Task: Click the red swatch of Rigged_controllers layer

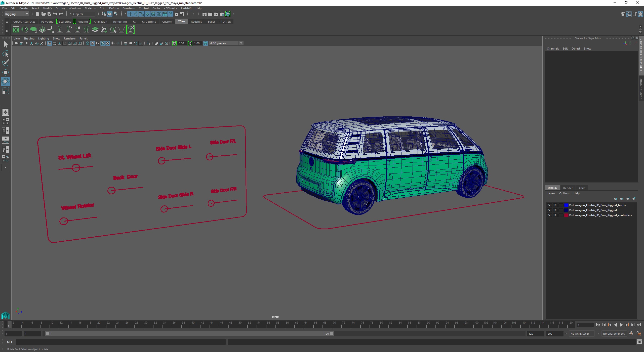Action: [566, 215]
